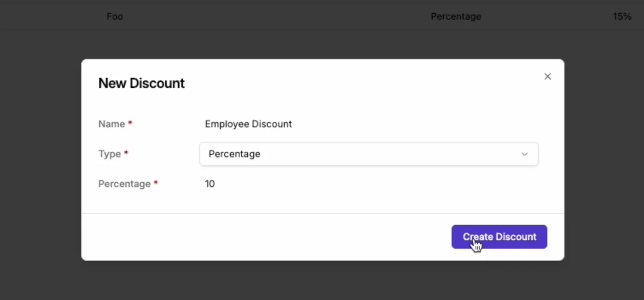Screen dimensions: 644x300
Task: Click the Name field label
Action: click(112, 124)
